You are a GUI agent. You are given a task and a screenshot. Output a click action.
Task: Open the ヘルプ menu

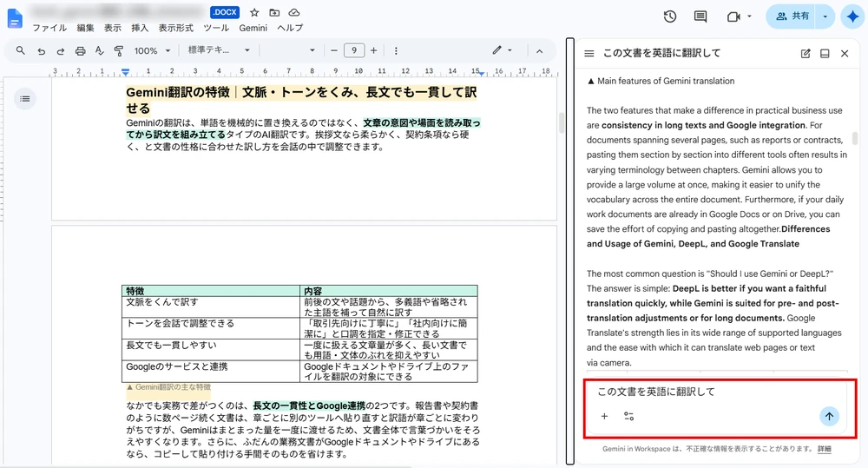(x=290, y=28)
